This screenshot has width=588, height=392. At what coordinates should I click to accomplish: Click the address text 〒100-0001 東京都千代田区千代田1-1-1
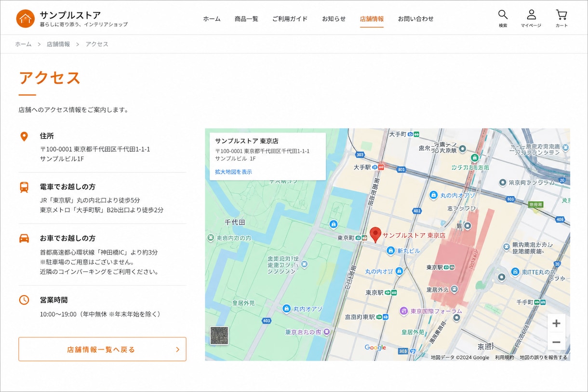pyautogui.click(x=95, y=149)
